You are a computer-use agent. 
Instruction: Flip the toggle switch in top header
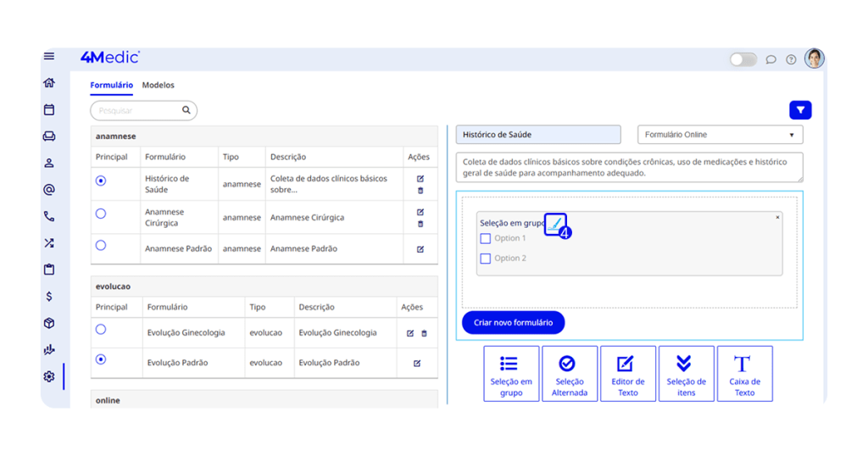(743, 59)
